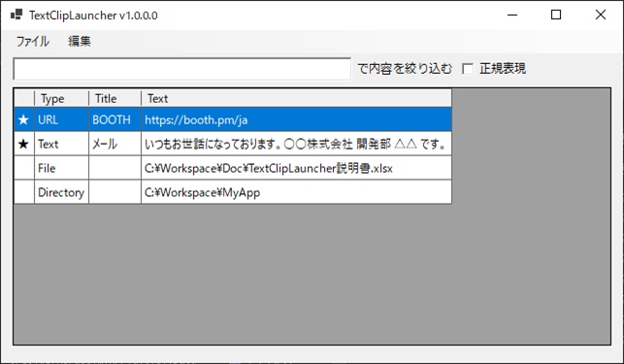
Task: Select the Directory type cell
Action: click(x=62, y=192)
